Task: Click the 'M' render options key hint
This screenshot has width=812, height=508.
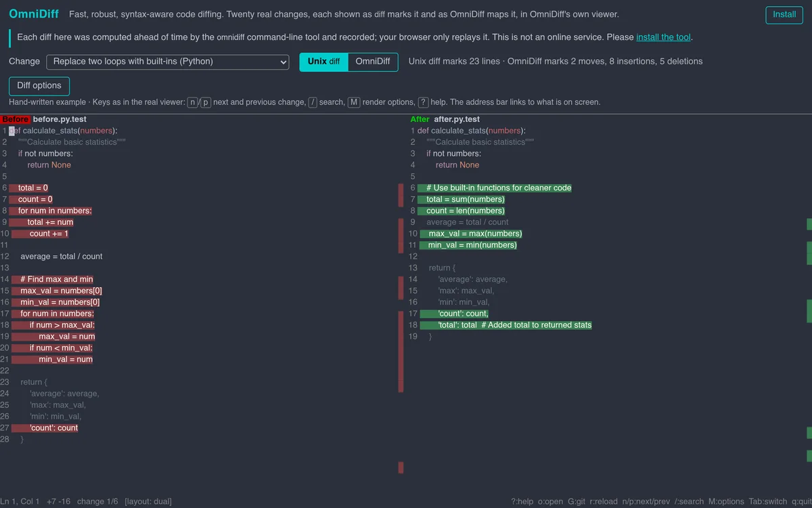Action: pos(353,102)
